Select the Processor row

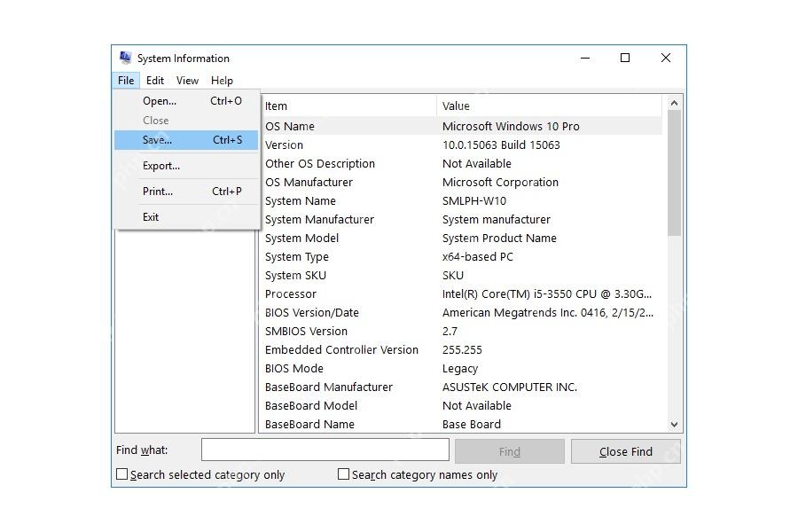click(x=461, y=293)
